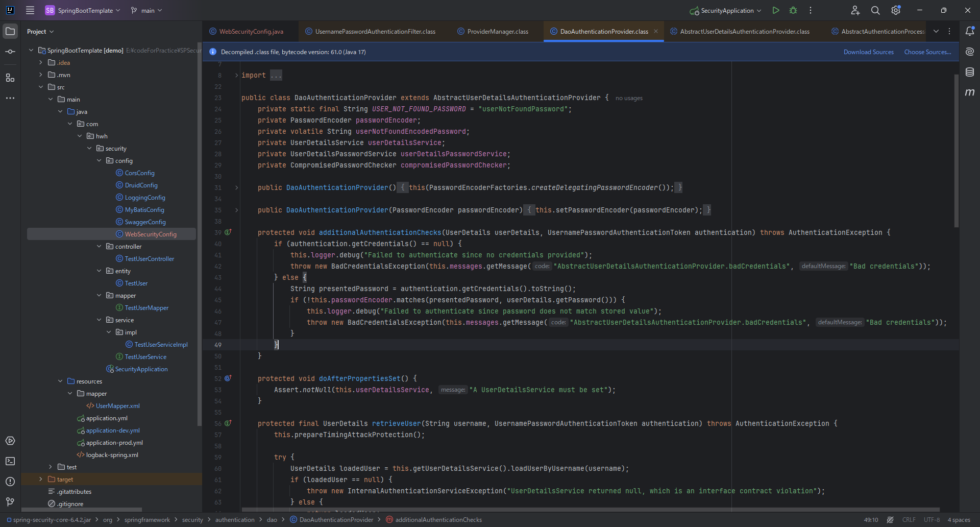Open the Commit tool window
The width and height of the screenshot is (980, 527).
pyautogui.click(x=10, y=52)
